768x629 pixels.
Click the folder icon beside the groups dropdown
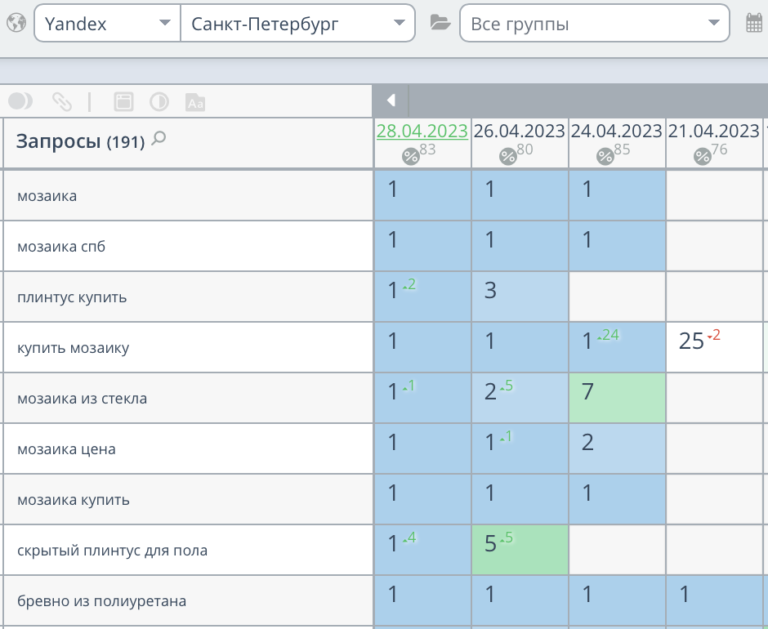(x=439, y=22)
